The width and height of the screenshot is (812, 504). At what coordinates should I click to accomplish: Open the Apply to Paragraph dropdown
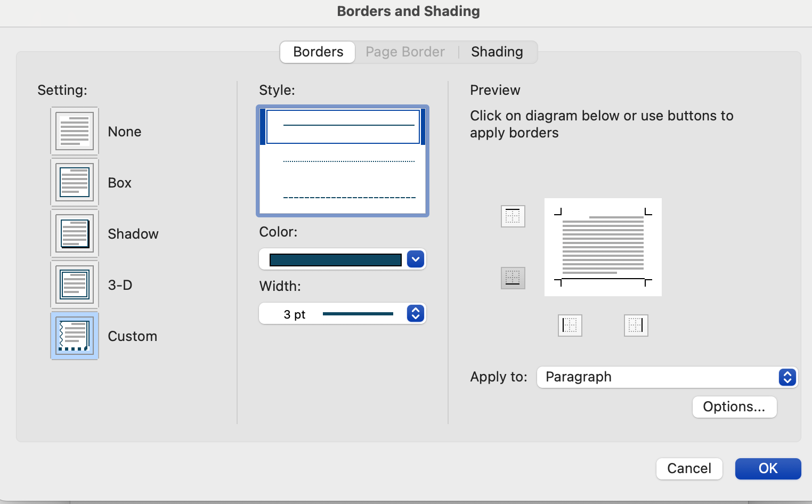tap(667, 377)
